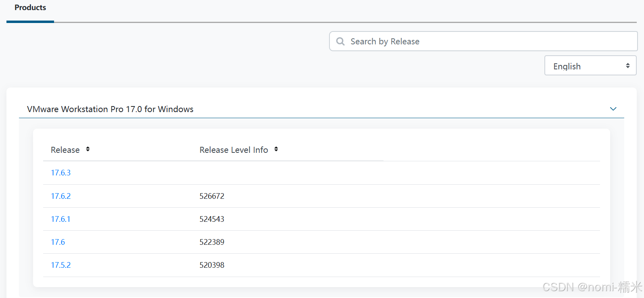Click the Release column header

[x=65, y=150]
